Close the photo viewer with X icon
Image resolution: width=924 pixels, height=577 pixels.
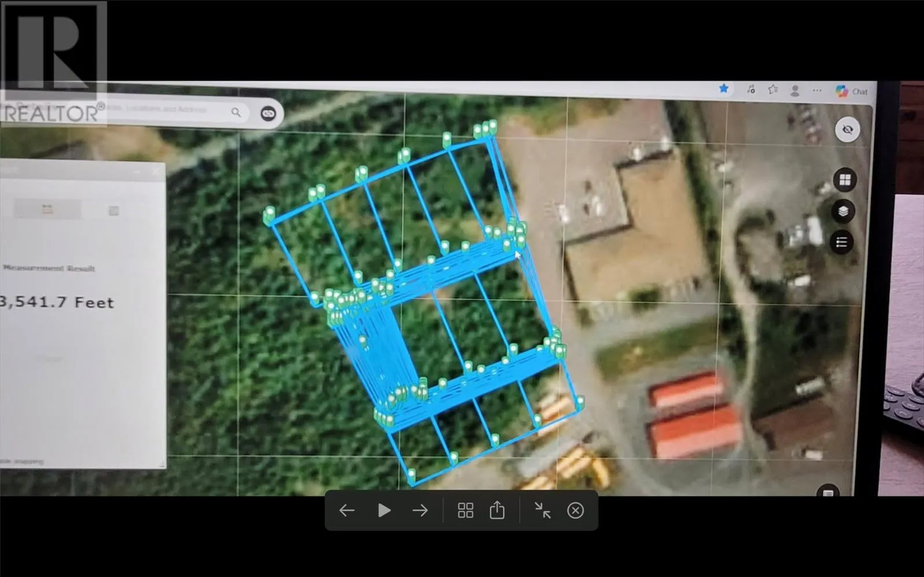coord(575,511)
